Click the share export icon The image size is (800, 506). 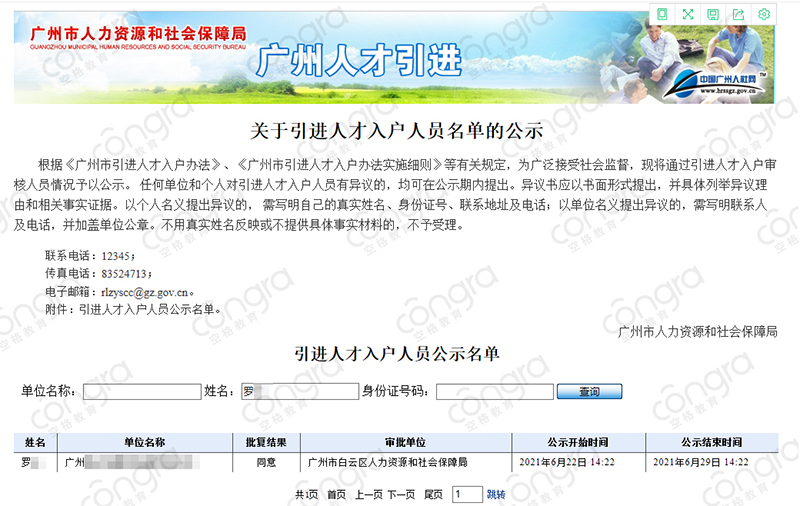tap(739, 14)
